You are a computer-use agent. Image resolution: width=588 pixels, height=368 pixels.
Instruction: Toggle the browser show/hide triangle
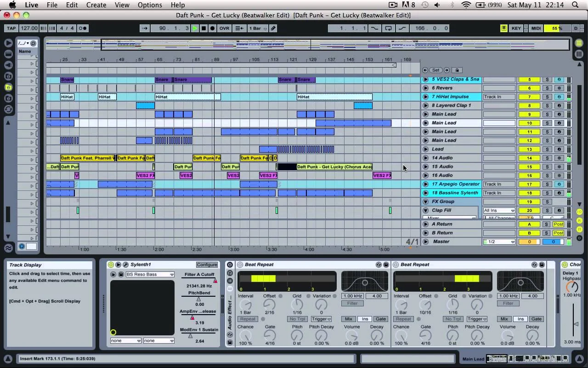click(8, 43)
